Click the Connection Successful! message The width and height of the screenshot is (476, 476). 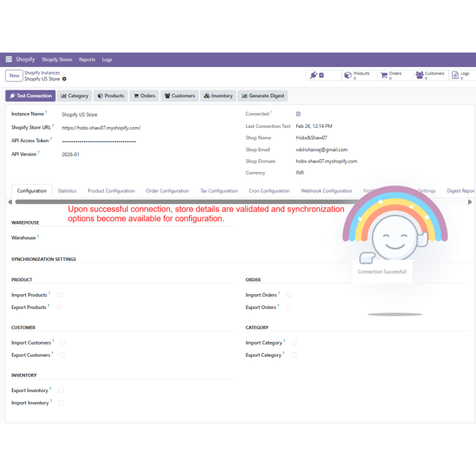tap(382, 271)
